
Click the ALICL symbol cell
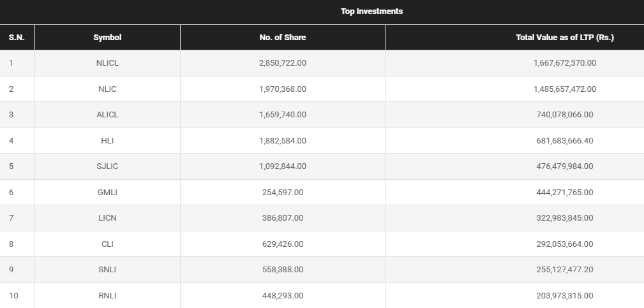107,115
